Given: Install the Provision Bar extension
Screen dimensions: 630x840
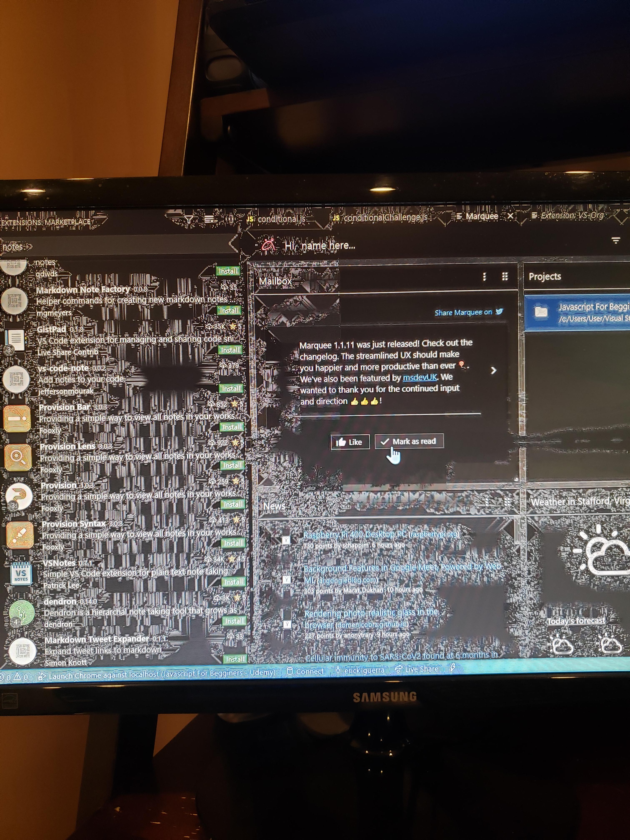Looking at the screenshot, I should (232, 427).
